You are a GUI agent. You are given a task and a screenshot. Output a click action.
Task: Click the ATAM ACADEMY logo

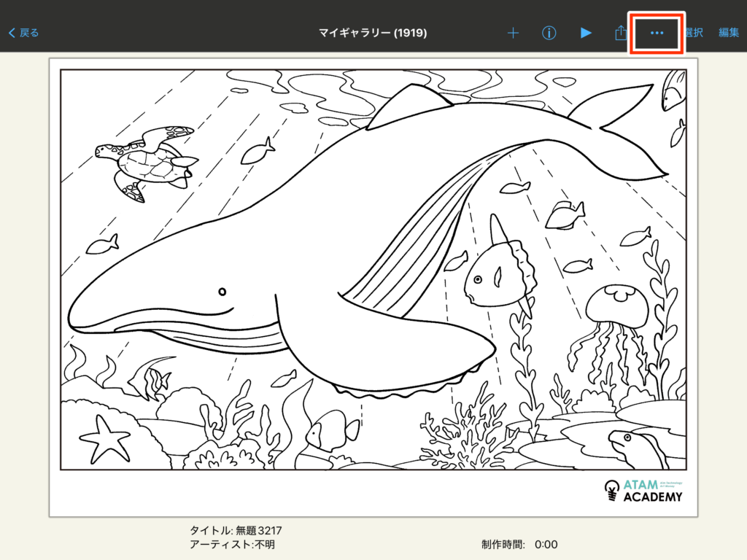(x=643, y=491)
